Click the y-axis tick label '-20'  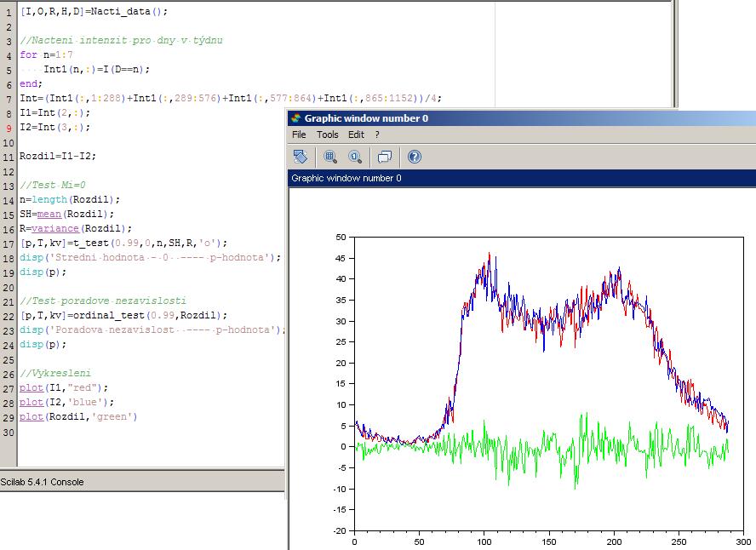[340, 530]
